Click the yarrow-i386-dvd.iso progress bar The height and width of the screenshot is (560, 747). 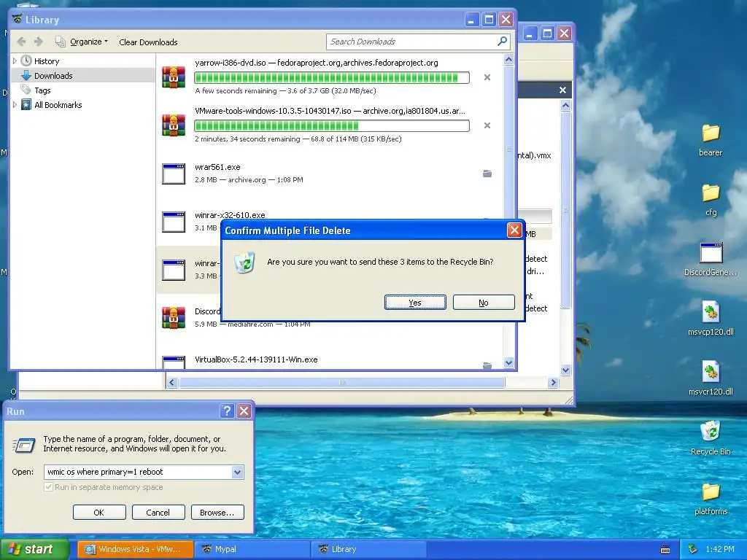(332, 77)
